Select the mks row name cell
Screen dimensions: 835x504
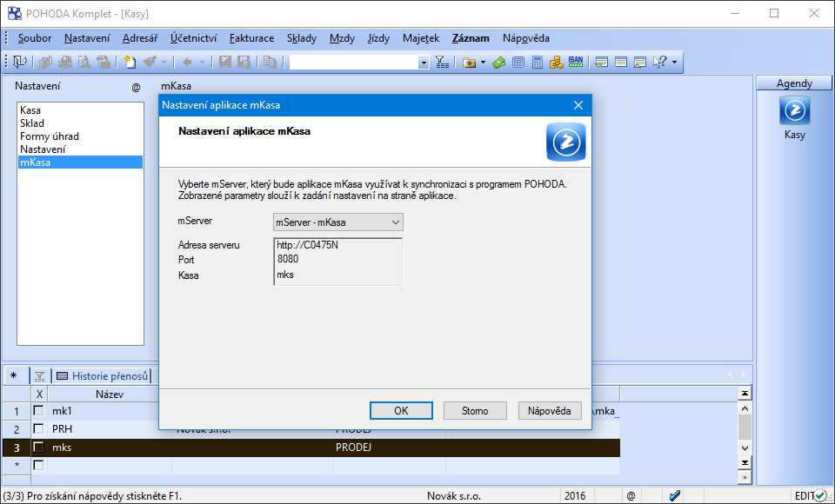pos(110,448)
